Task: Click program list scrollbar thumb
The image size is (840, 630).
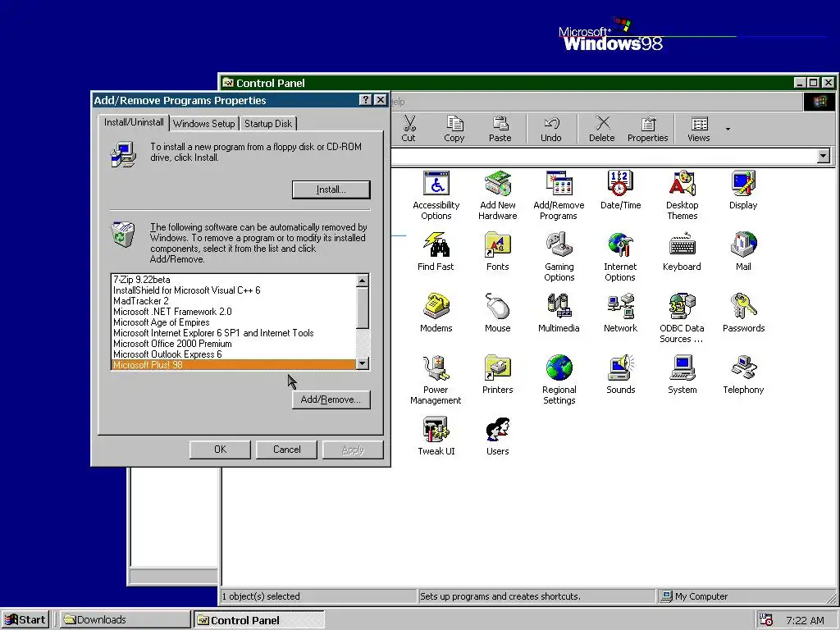Action: (x=362, y=308)
